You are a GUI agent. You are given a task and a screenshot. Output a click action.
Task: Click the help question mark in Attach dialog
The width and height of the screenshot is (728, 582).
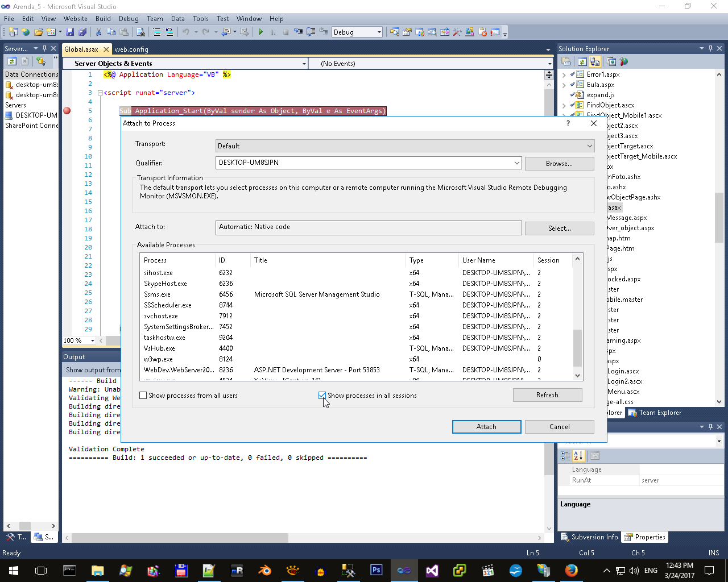click(x=568, y=123)
